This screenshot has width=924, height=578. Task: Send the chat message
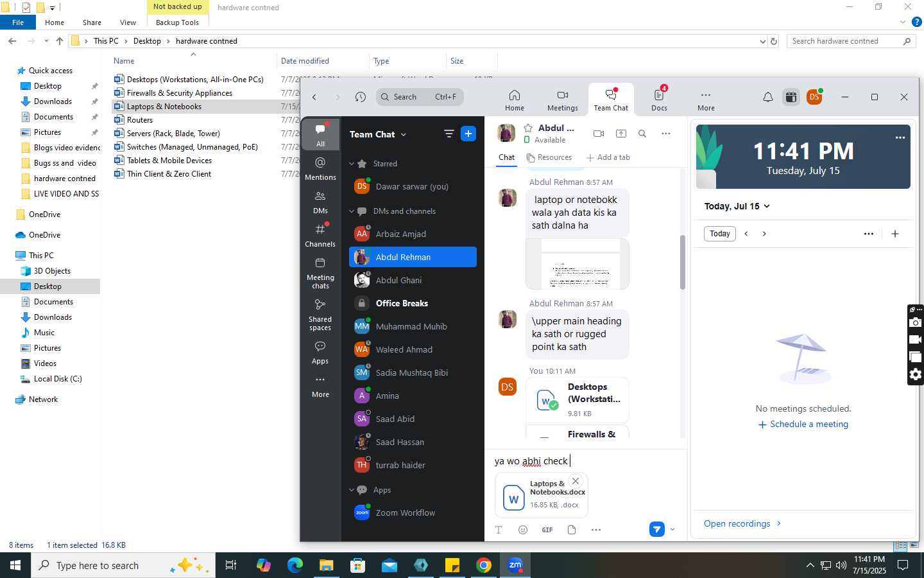[x=656, y=529]
